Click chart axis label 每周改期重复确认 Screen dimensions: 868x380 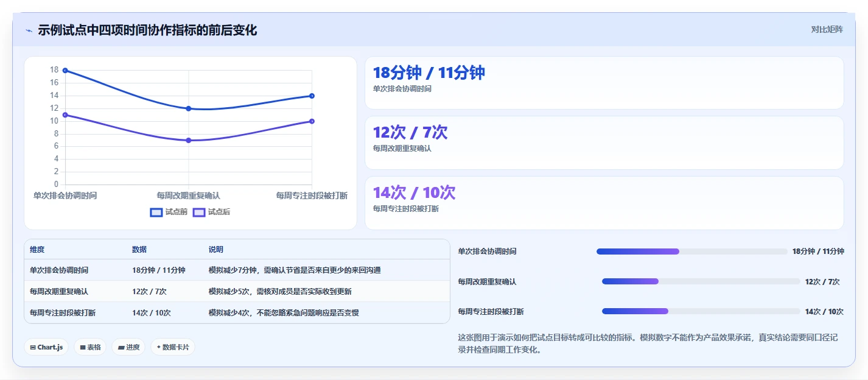pos(189,195)
